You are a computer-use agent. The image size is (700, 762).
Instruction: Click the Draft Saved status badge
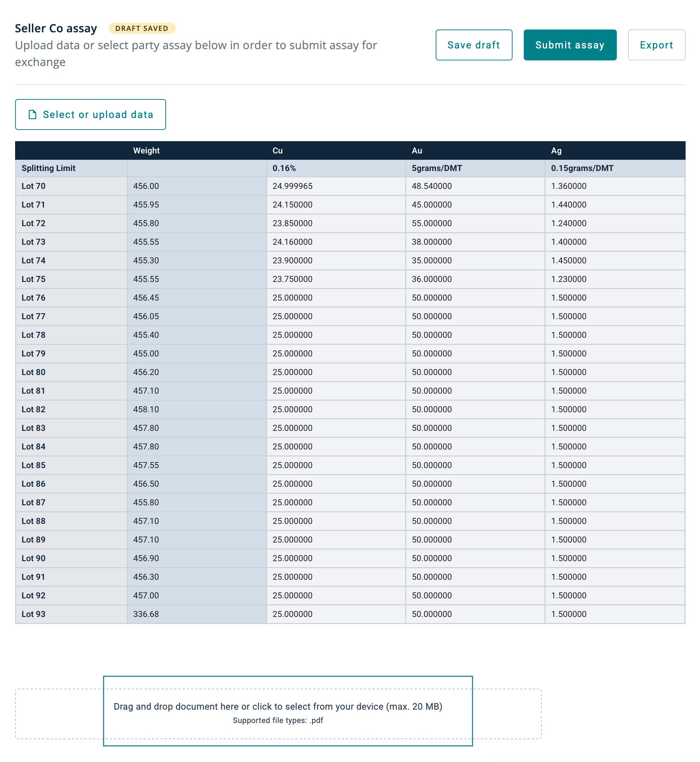[142, 28]
